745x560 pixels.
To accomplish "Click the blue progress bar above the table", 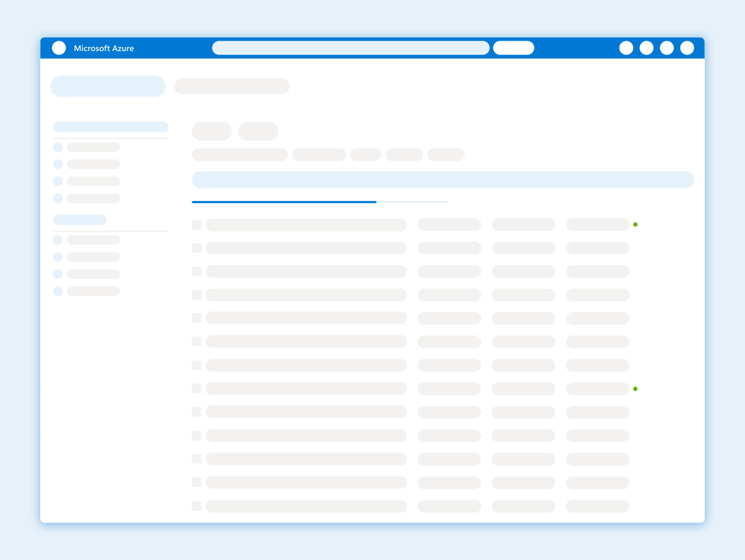I will click(284, 202).
